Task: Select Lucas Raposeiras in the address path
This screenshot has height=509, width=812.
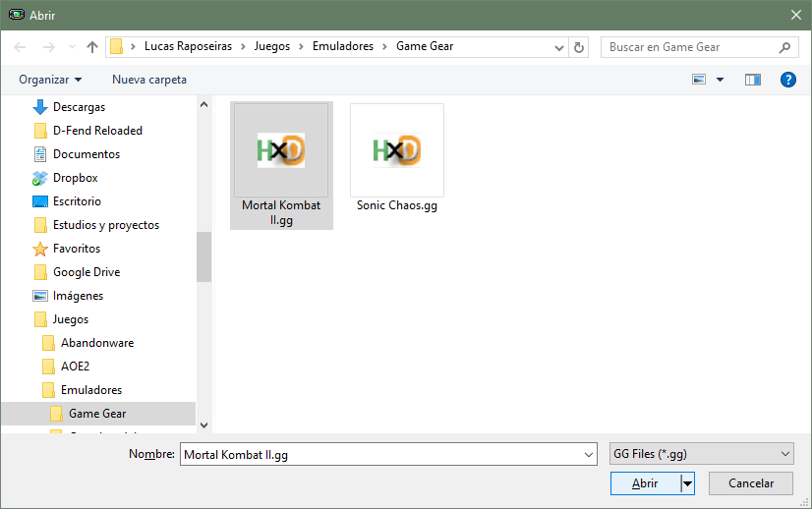Action: 188,46
